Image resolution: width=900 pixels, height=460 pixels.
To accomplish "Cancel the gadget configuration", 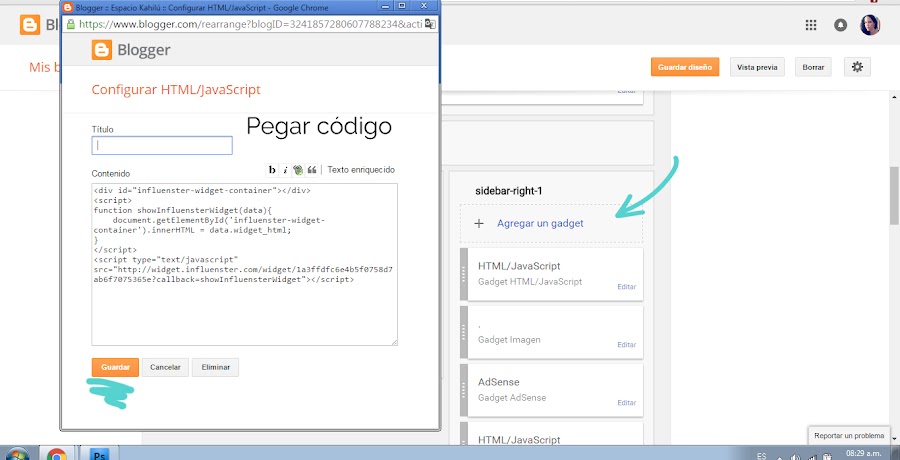I will coord(165,368).
